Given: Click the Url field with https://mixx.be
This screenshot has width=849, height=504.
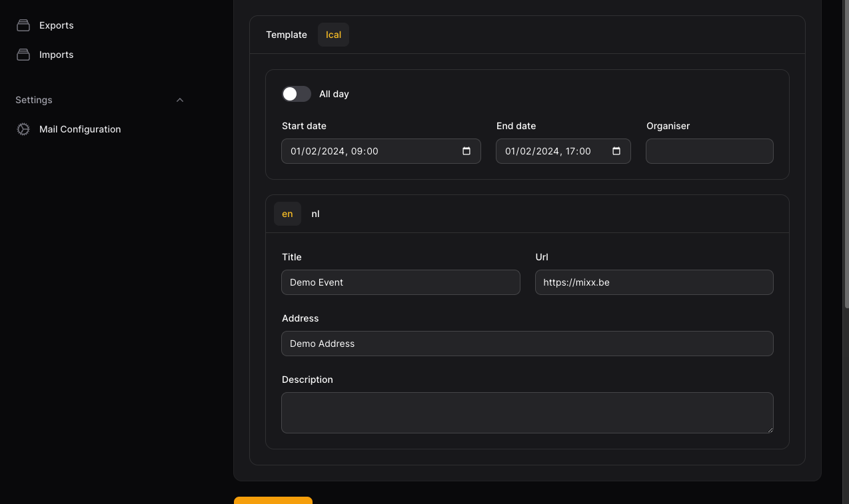Looking at the screenshot, I should coord(654,282).
